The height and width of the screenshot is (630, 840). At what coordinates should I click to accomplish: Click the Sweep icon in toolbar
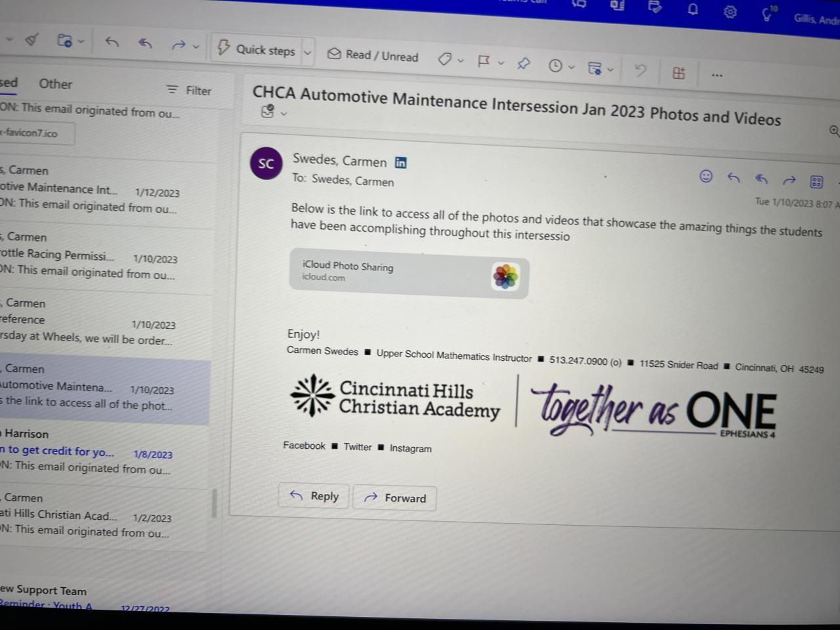31,41
